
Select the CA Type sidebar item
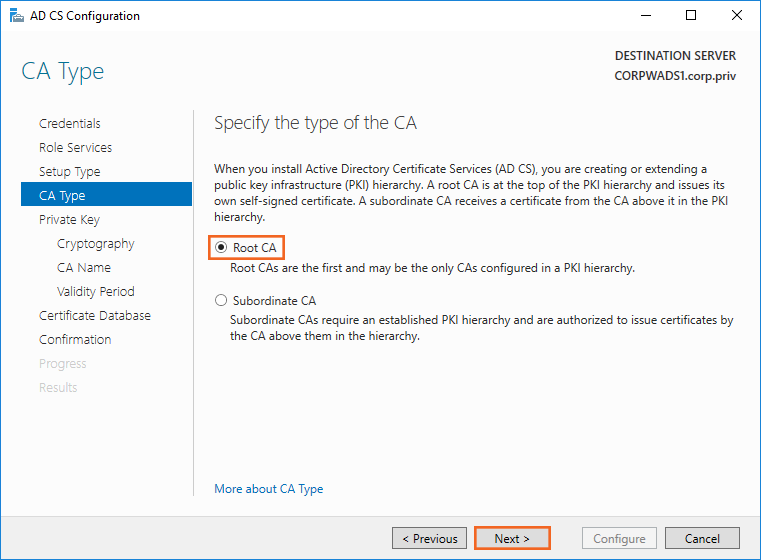pyautogui.click(x=62, y=195)
